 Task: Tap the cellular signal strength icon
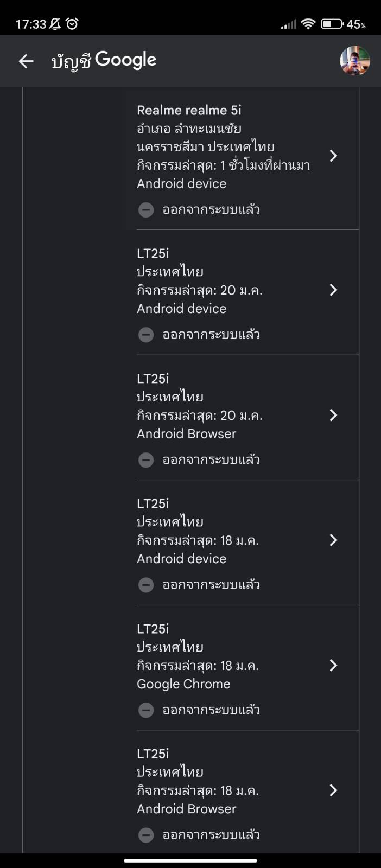pyautogui.click(x=288, y=24)
